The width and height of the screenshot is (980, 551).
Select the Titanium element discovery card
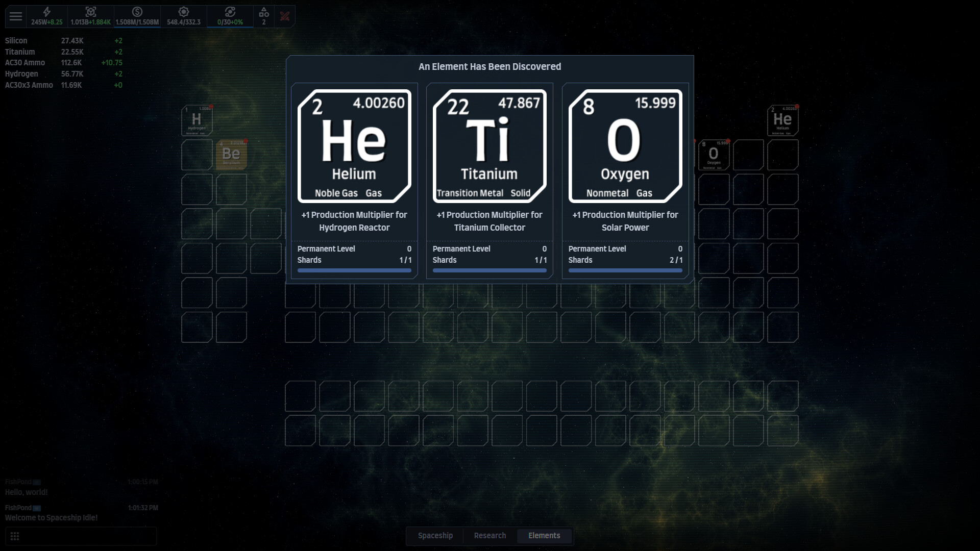(489, 145)
